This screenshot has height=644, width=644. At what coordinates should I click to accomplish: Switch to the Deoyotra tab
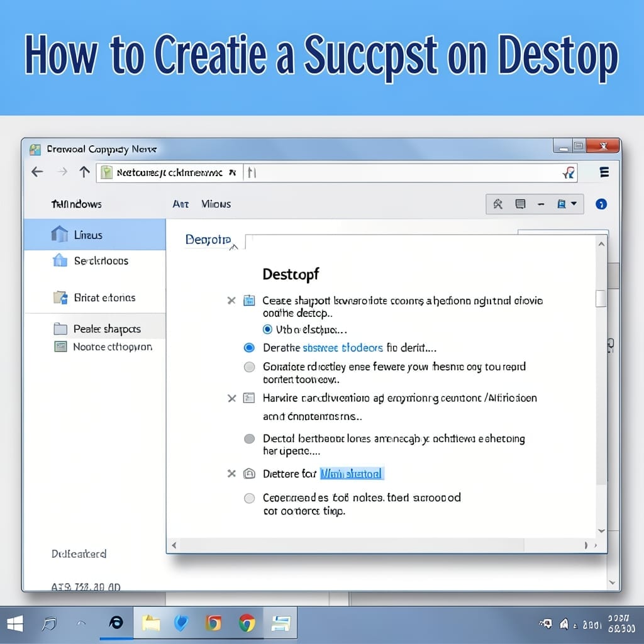(x=208, y=240)
